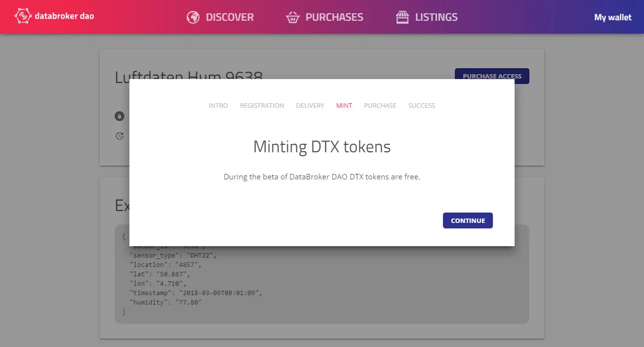Image resolution: width=644 pixels, height=347 pixels.
Task: Select the INTRO step tab
Action: coord(218,106)
